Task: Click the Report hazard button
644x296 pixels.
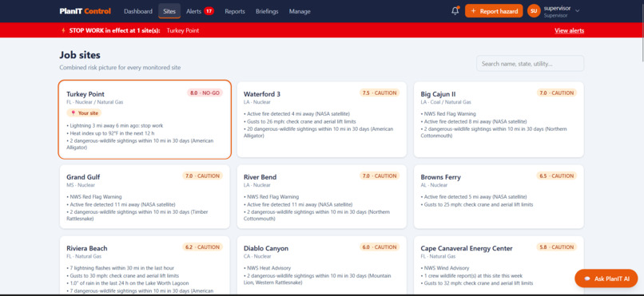Action: point(494,11)
